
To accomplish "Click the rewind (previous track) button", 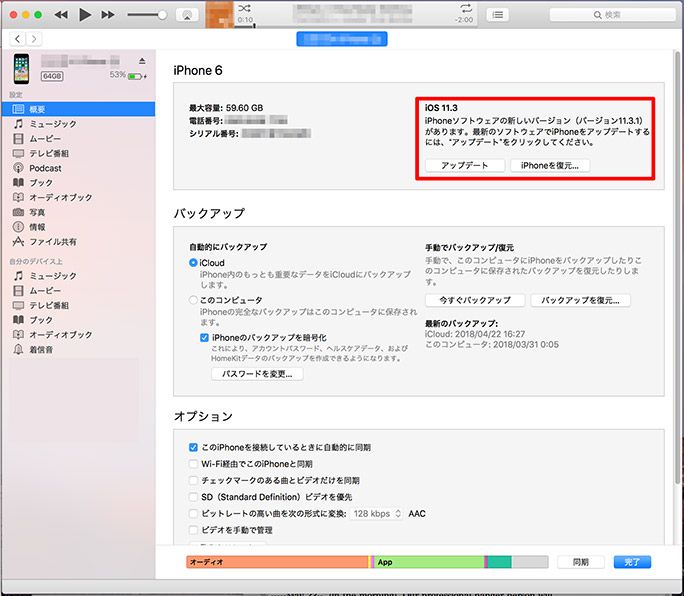I will pyautogui.click(x=61, y=15).
